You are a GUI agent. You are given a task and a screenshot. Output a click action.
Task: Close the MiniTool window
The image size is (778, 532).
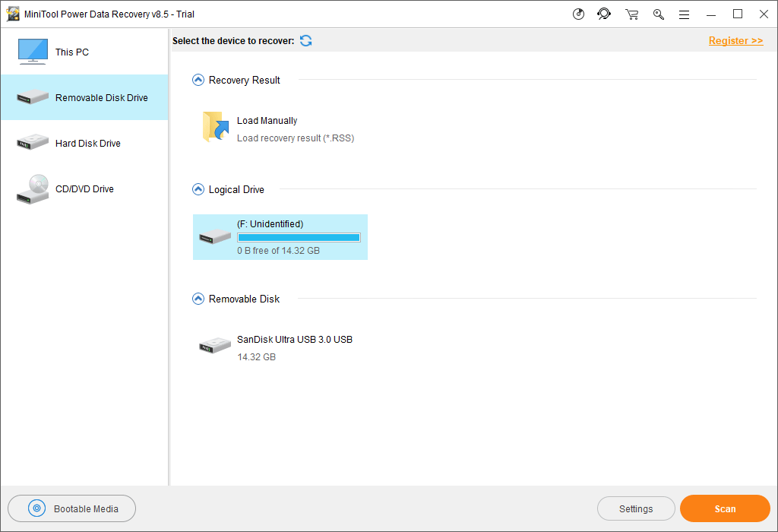pyautogui.click(x=764, y=14)
